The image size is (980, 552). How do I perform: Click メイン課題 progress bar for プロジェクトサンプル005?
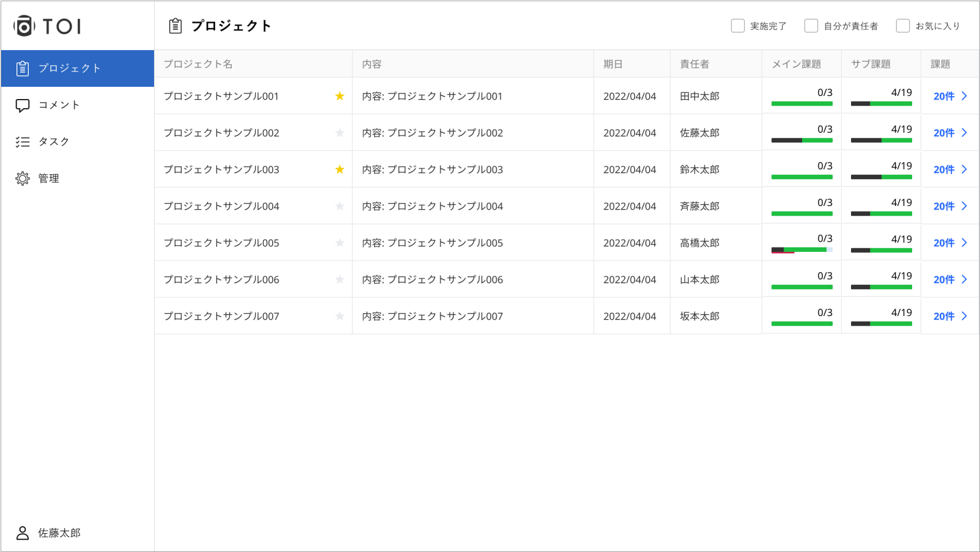(801, 249)
